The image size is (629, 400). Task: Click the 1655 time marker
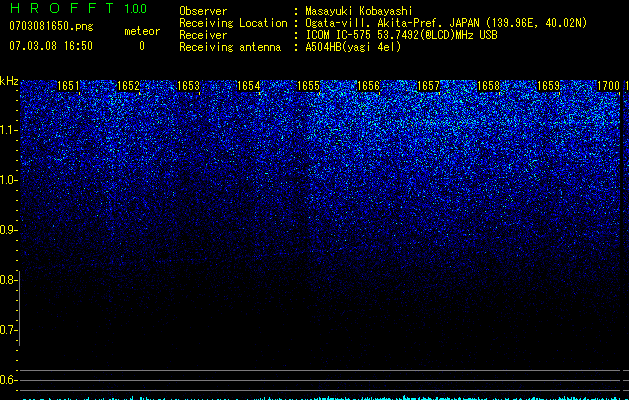(308, 86)
